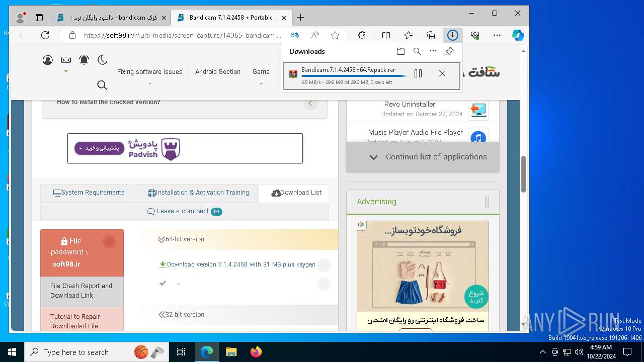Open the Windows Start menu
This screenshot has width=644, height=362.
(x=12, y=352)
